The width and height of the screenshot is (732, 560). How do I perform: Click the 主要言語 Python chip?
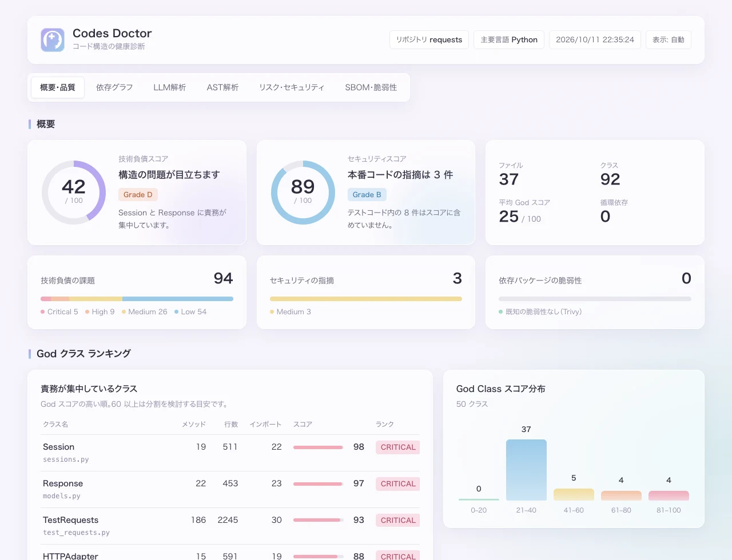(x=509, y=40)
